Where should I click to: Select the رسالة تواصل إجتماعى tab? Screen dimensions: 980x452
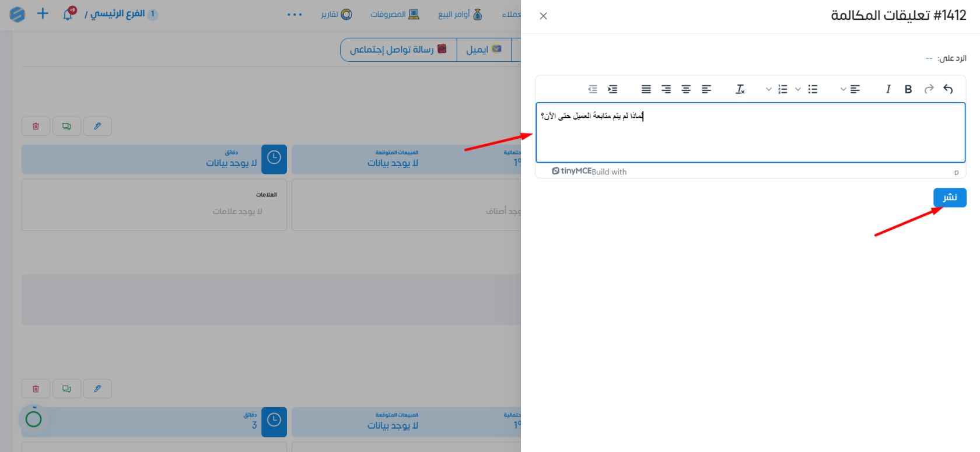click(398, 50)
